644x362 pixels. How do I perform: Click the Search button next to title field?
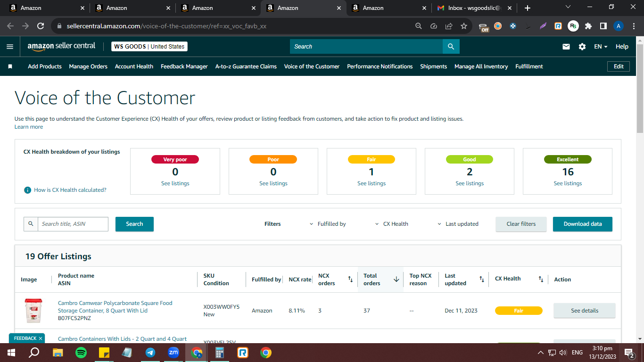coord(134,224)
